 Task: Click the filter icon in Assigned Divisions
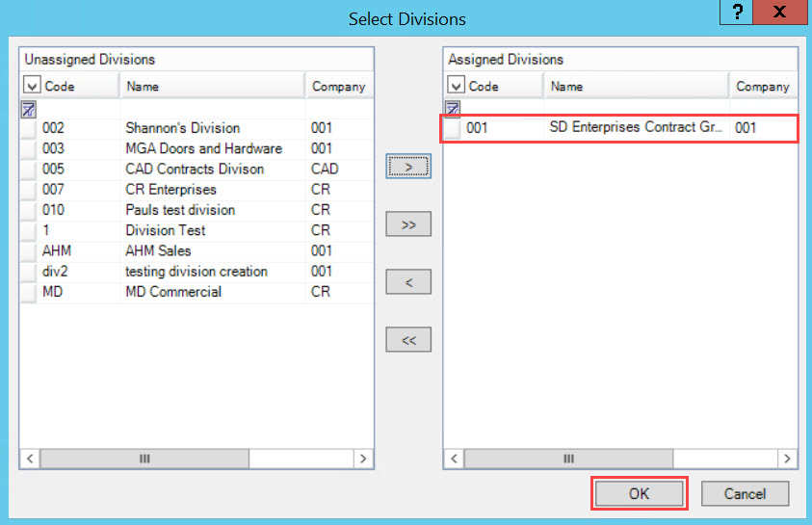tap(453, 109)
